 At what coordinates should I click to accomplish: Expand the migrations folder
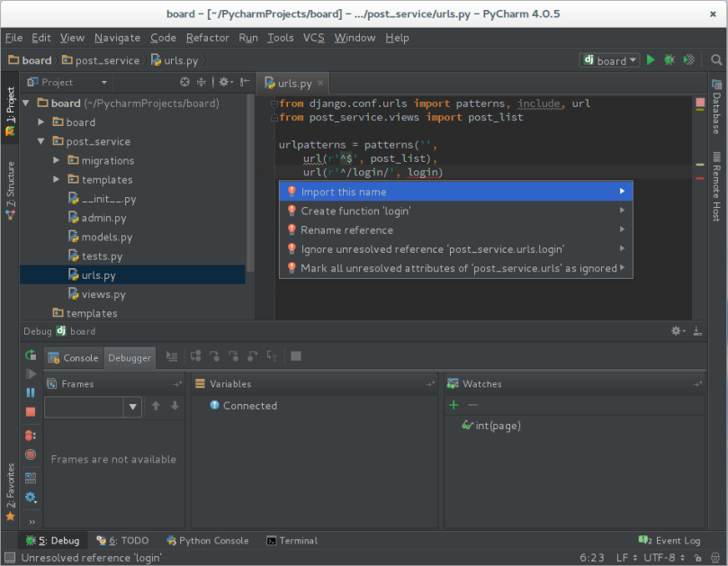click(56, 160)
